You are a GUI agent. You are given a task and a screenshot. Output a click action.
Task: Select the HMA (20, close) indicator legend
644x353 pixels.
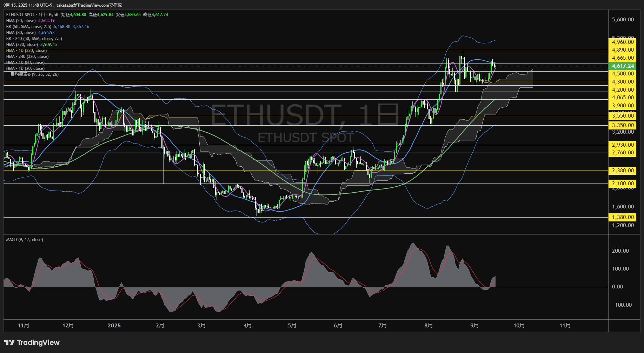click(x=21, y=21)
